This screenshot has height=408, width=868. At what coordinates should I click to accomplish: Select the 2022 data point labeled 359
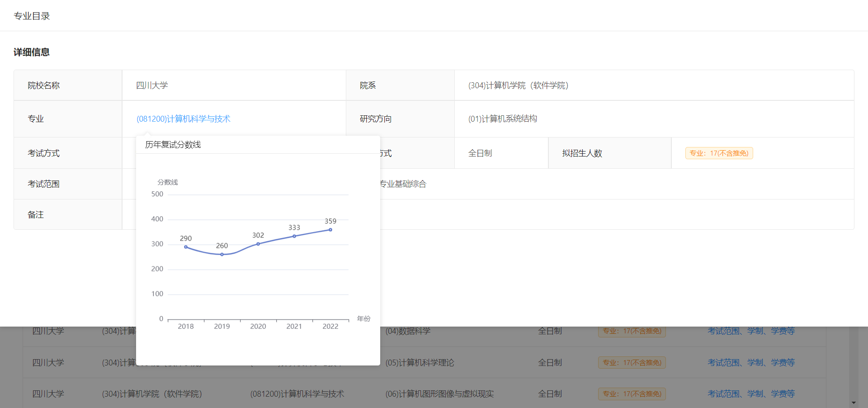[330, 230]
